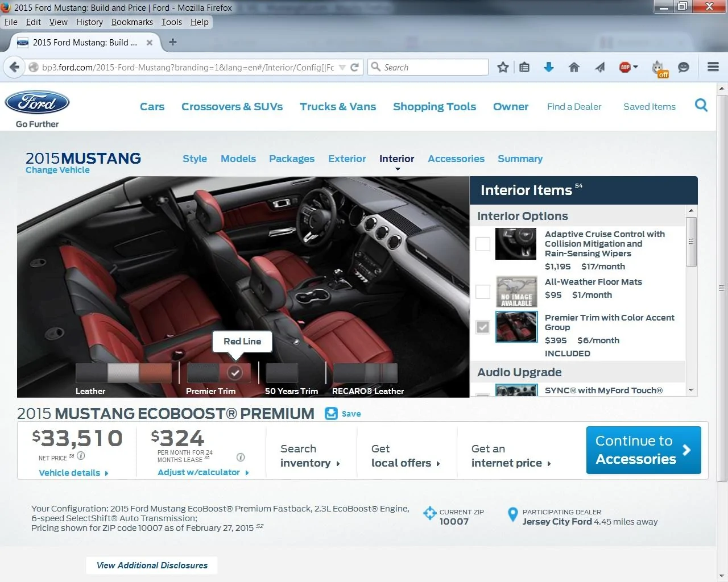The image size is (728, 582).
Task: Click the Ford site search magnifier icon
Action: click(701, 105)
